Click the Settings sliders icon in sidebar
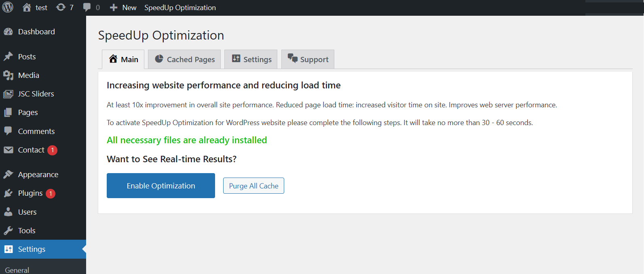Image resolution: width=644 pixels, height=274 pixels. pos(8,249)
